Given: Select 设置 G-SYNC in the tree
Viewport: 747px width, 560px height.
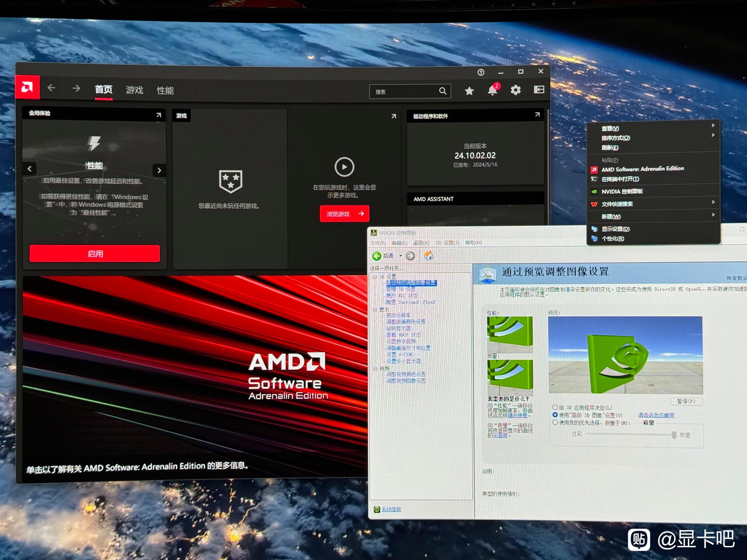Looking at the screenshot, I should click(400, 354).
